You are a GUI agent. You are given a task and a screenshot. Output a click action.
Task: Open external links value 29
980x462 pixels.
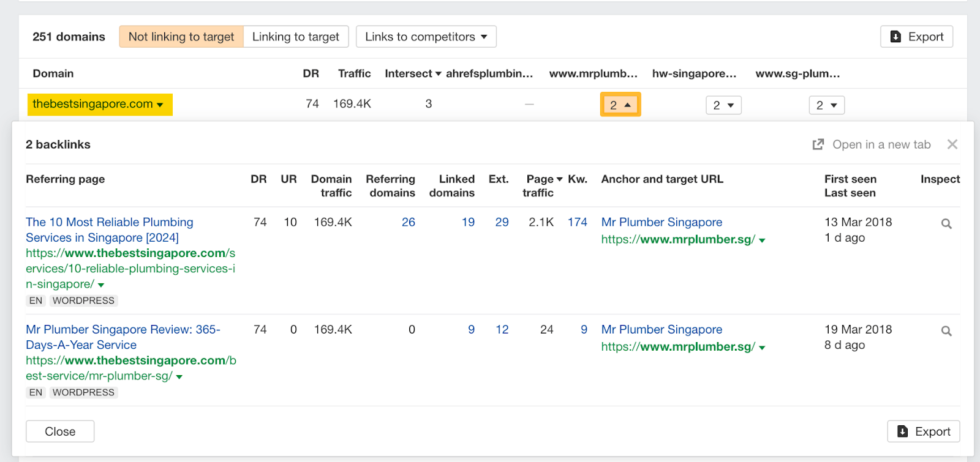pos(502,222)
